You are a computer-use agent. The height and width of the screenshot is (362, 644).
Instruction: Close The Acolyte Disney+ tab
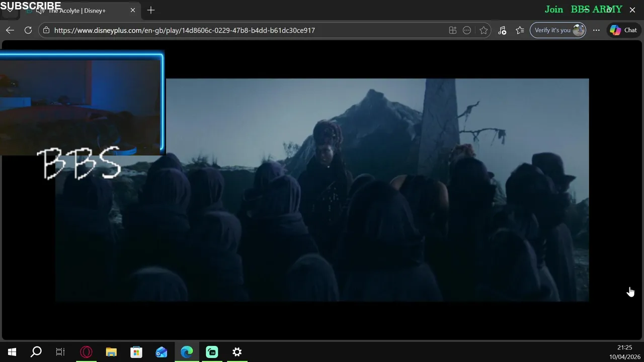point(133,10)
